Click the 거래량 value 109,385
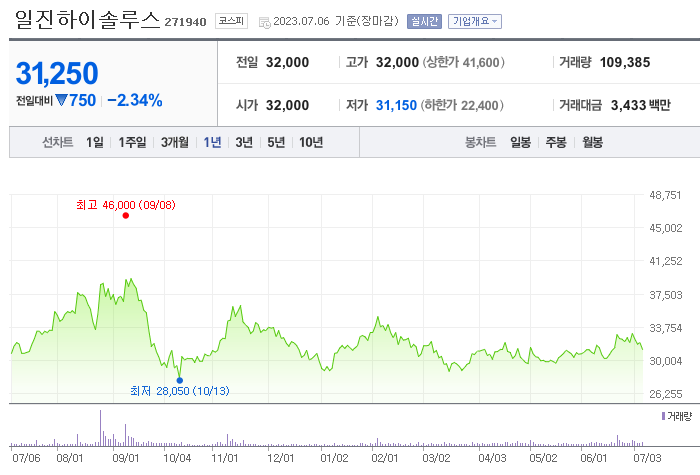The height and width of the screenshot is (475, 700). click(x=625, y=62)
